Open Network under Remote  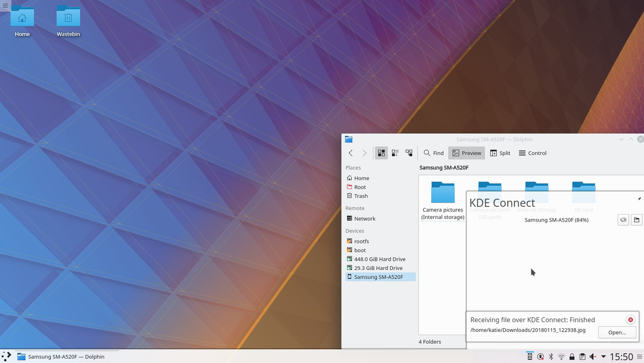(380, 219)
